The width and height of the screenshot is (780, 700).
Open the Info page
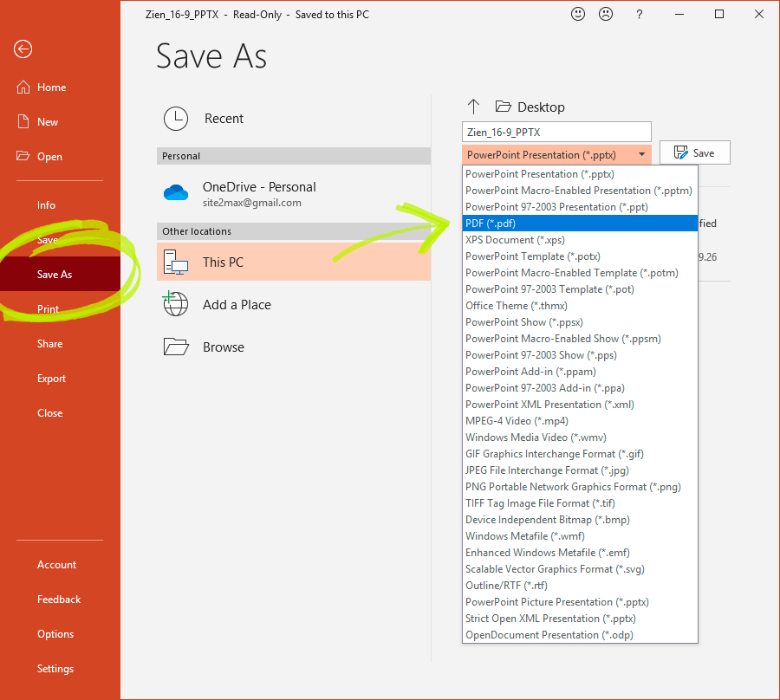(46, 204)
